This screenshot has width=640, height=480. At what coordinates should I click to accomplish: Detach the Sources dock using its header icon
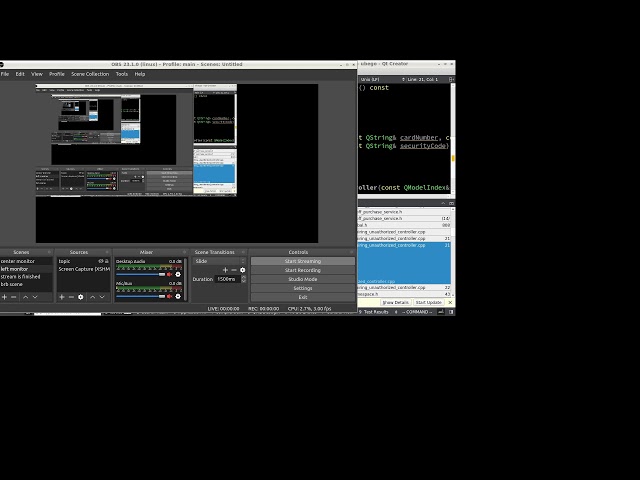(107, 252)
